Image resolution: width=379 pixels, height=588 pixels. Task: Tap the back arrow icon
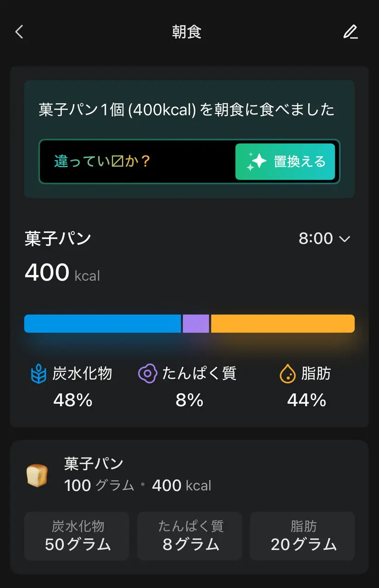(19, 32)
